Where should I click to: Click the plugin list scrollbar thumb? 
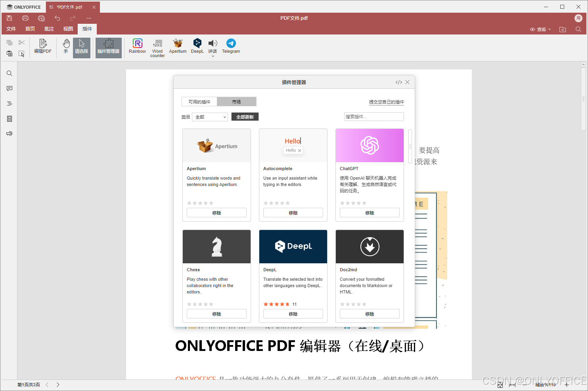410,146
